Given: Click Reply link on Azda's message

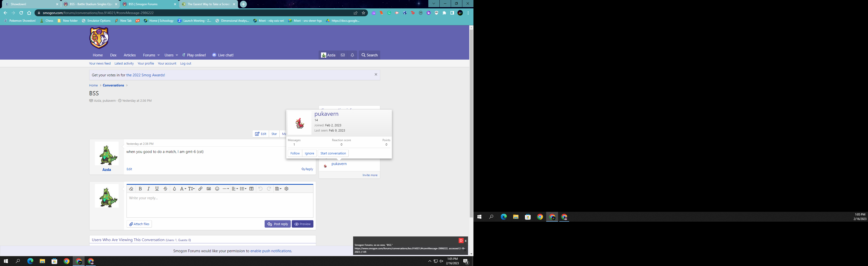Looking at the screenshot, I should [307, 169].
